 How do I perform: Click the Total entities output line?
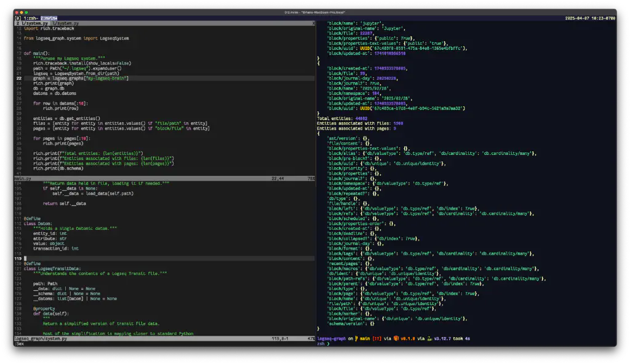tap(342, 117)
